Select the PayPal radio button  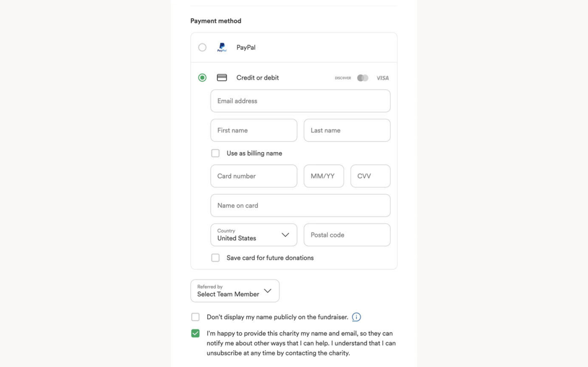pos(202,48)
